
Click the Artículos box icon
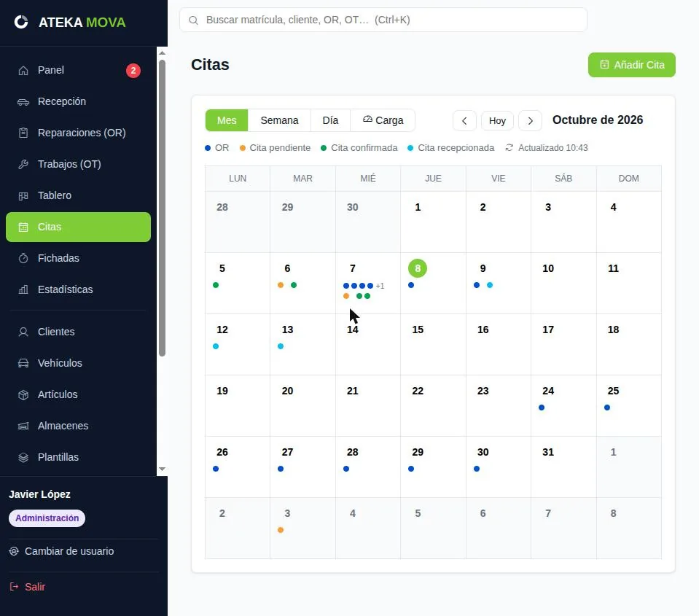[x=23, y=395]
